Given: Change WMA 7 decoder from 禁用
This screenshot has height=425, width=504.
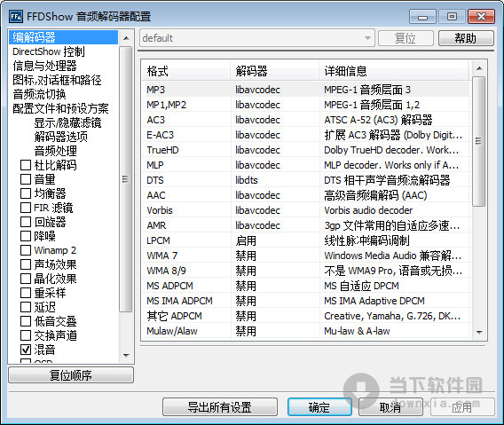Looking at the screenshot, I should (x=246, y=256).
